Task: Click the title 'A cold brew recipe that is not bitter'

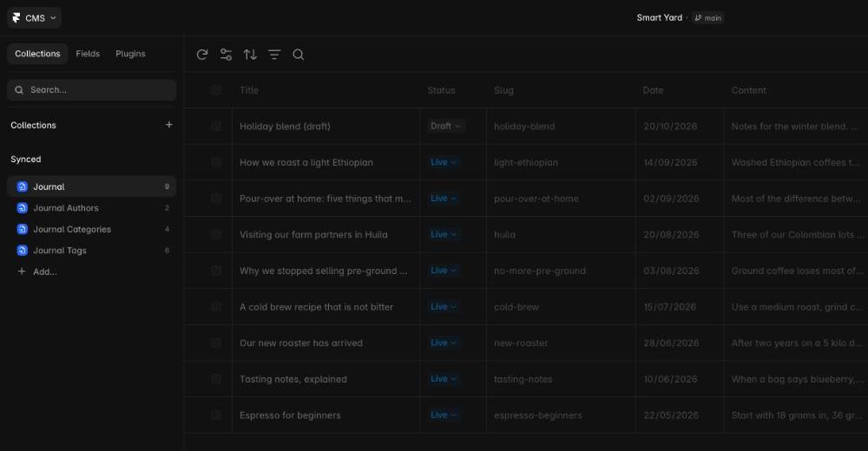Action: (316, 306)
